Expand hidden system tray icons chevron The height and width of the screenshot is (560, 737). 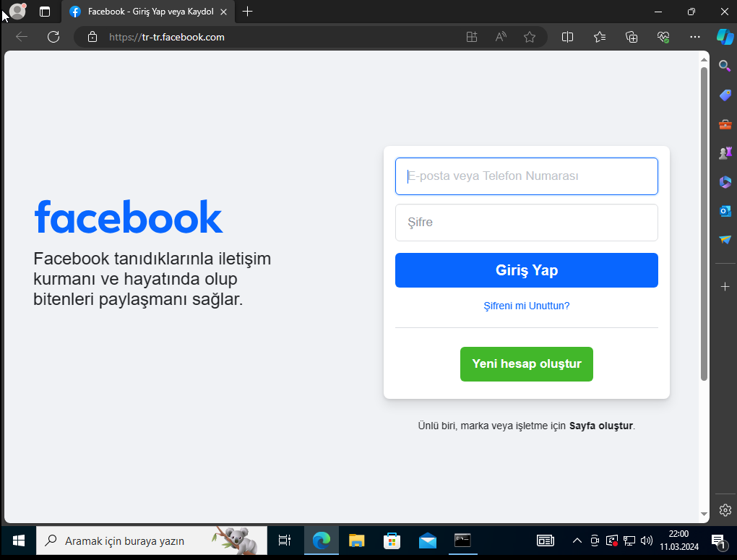point(577,540)
